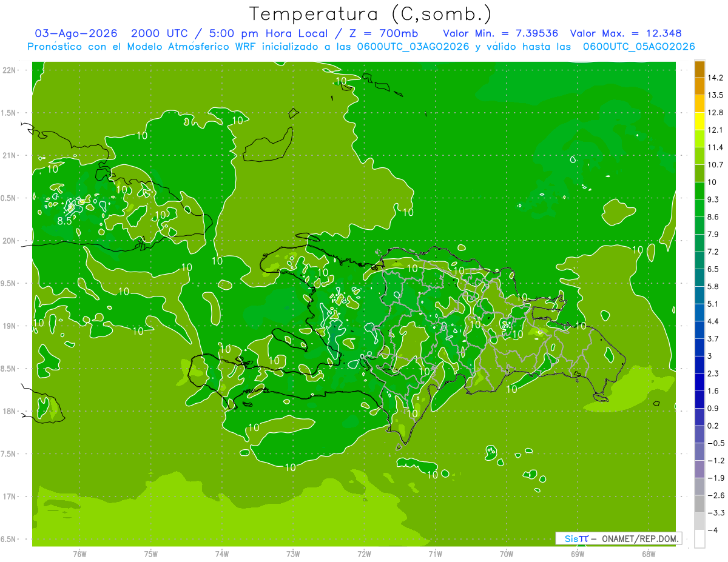Click the "74W" longitude axis label
This screenshot has height=562, width=728.
tap(222, 554)
